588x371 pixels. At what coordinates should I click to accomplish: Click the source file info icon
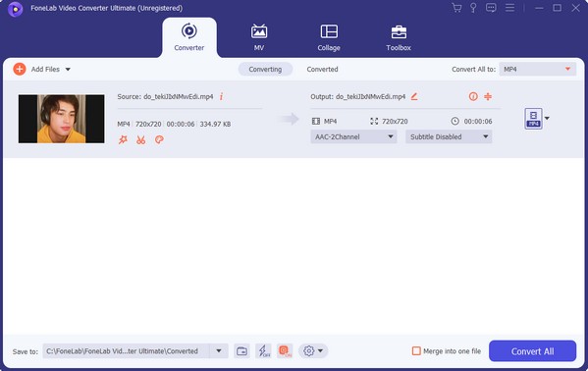[221, 96]
